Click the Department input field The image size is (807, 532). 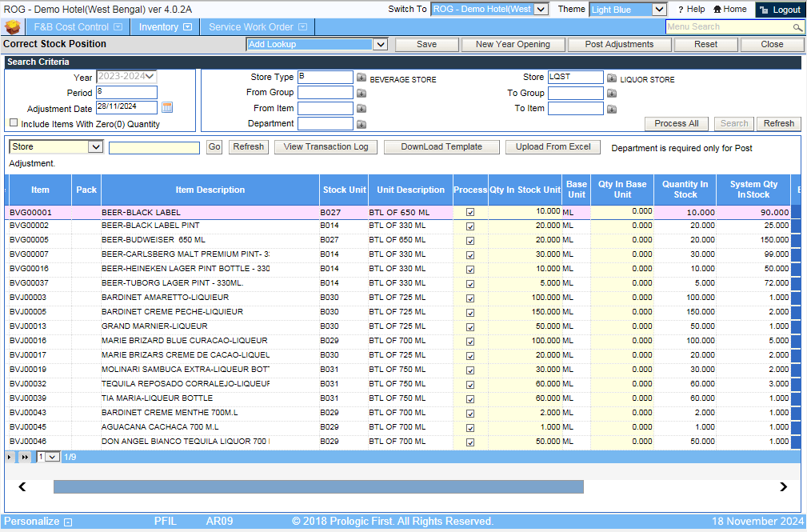[x=326, y=124]
